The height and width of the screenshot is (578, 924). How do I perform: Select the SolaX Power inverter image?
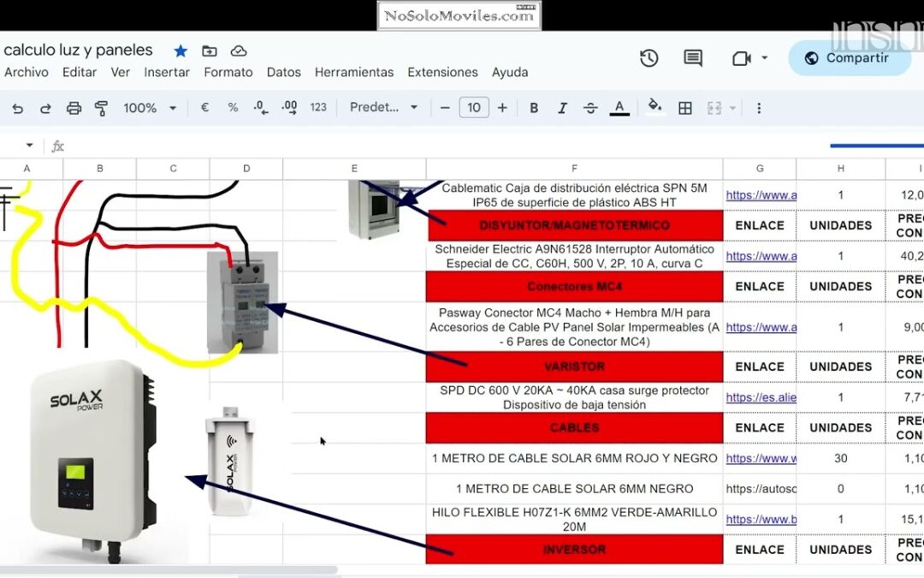[x=94, y=459]
